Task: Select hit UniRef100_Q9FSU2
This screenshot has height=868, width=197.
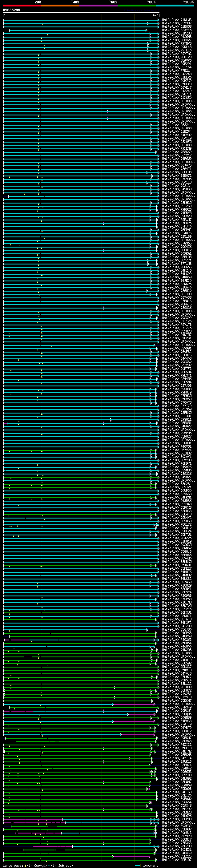Action: pos(177,711)
